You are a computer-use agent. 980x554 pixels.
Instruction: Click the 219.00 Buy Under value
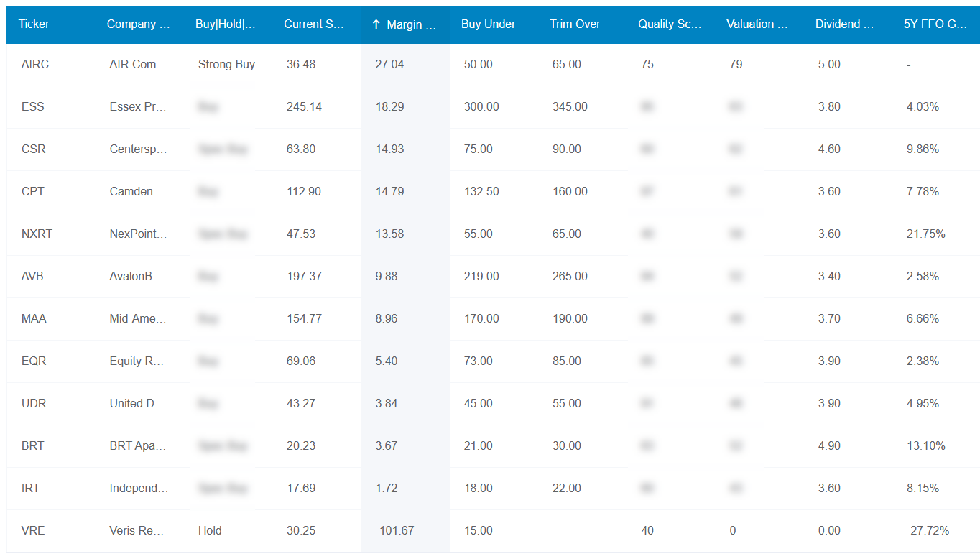click(481, 277)
